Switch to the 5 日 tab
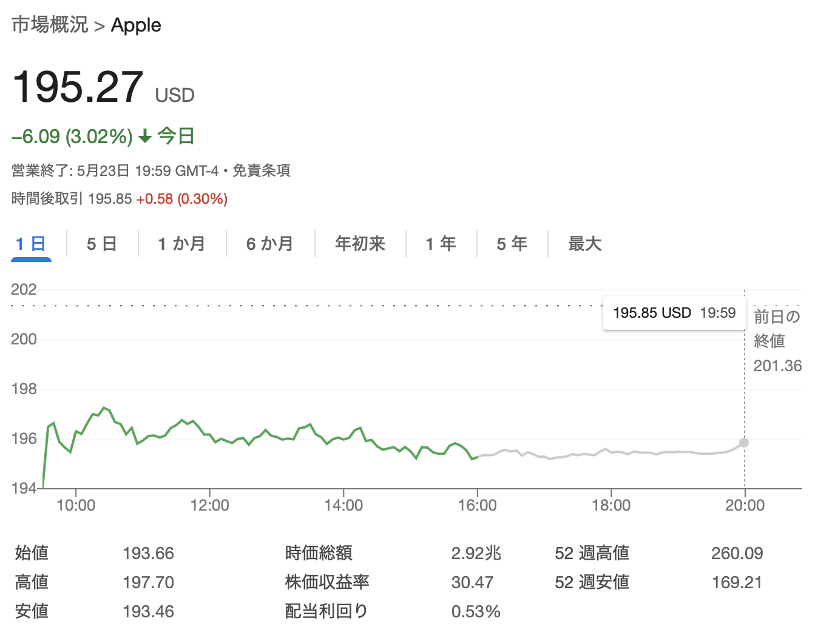 (x=102, y=244)
